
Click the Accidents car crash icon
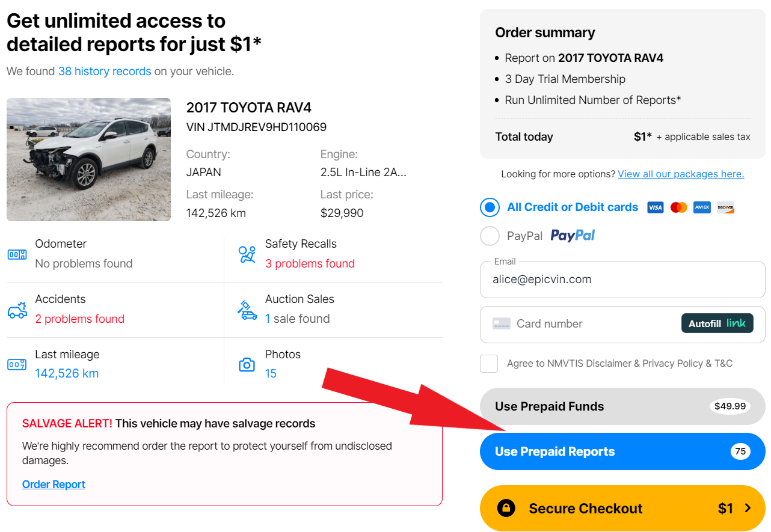tap(17, 310)
